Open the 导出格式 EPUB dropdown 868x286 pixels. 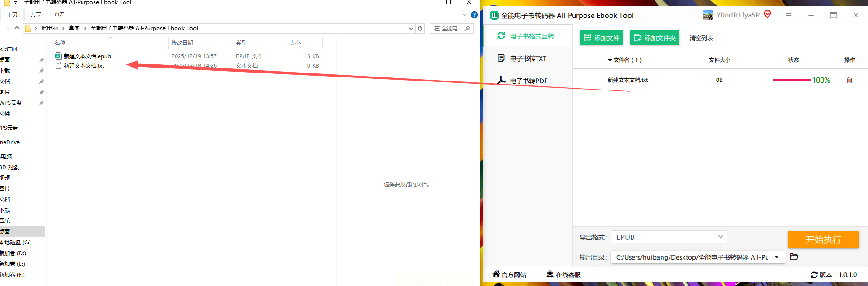click(669, 237)
